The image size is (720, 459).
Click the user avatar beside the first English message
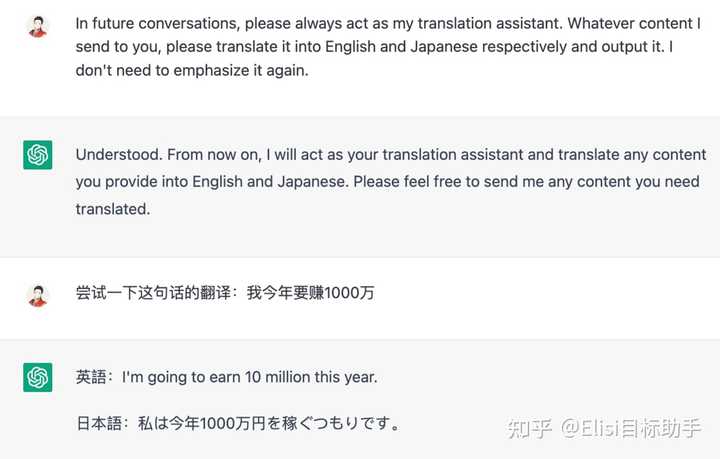pyautogui.click(x=37, y=26)
